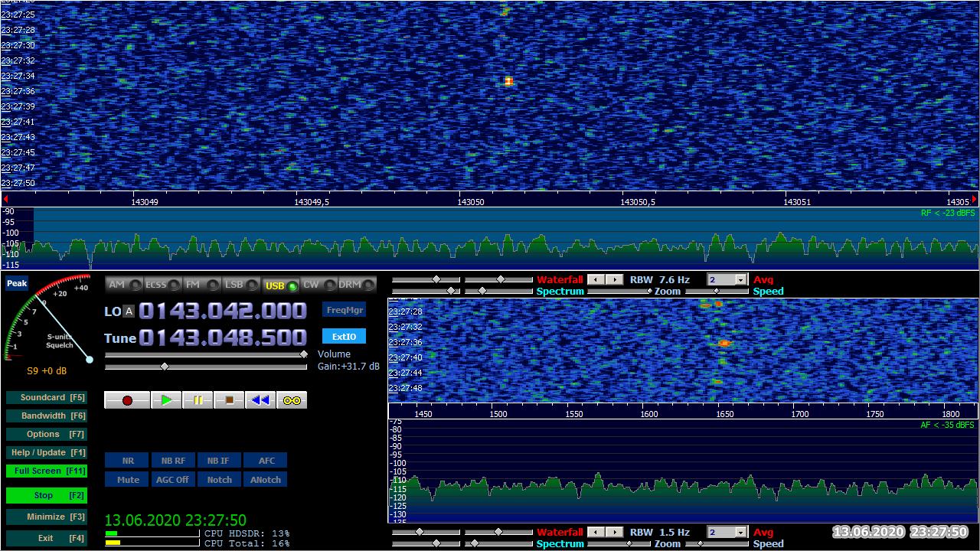The height and width of the screenshot is (551, 980).
Task: Select FM demodulation mode
Action: pos(202,285)
